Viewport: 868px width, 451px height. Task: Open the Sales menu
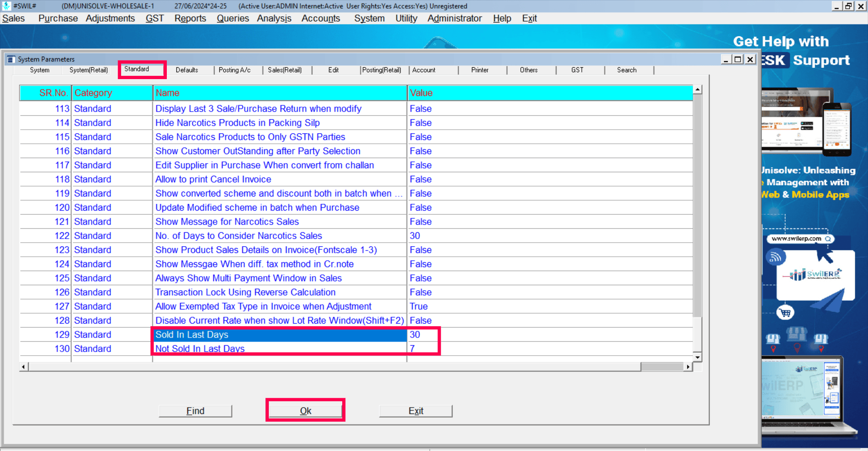pyautogui.click(x=14, y=19)
